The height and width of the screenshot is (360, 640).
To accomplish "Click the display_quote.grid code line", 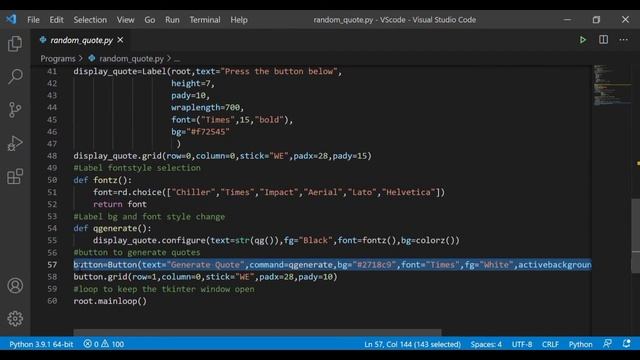I will tap(222, 156).
